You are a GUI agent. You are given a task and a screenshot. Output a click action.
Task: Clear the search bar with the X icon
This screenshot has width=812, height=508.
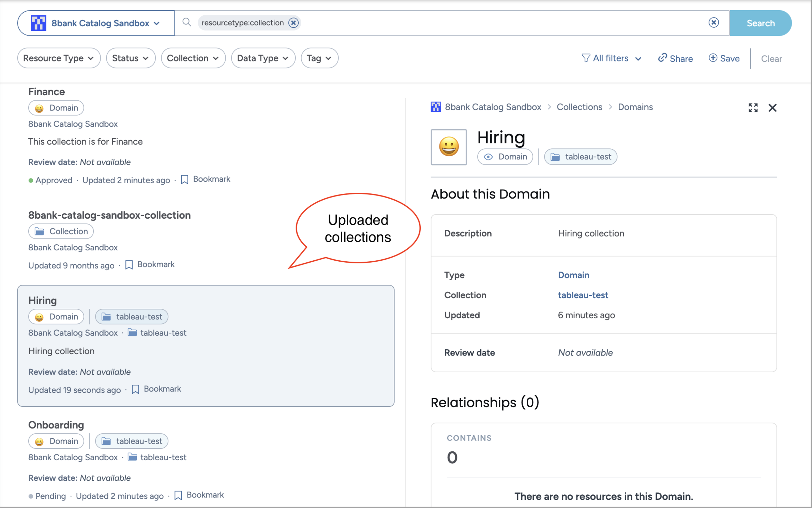pyautogui.click(x=713, y=23)
